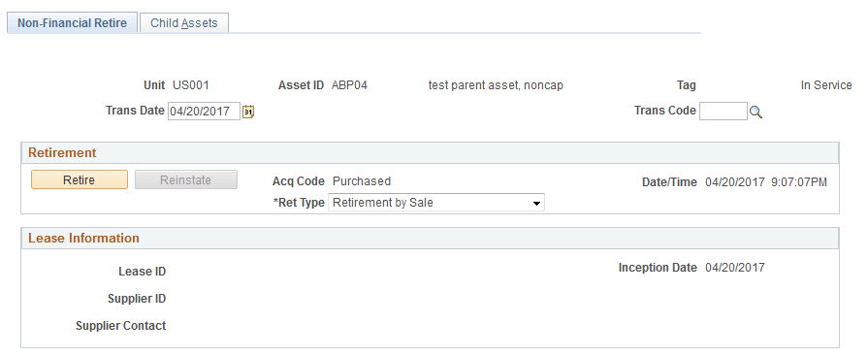Select the Retirement by Sale combo box
The height and width of the screenshot is (356, 868).
pos(436,203)
